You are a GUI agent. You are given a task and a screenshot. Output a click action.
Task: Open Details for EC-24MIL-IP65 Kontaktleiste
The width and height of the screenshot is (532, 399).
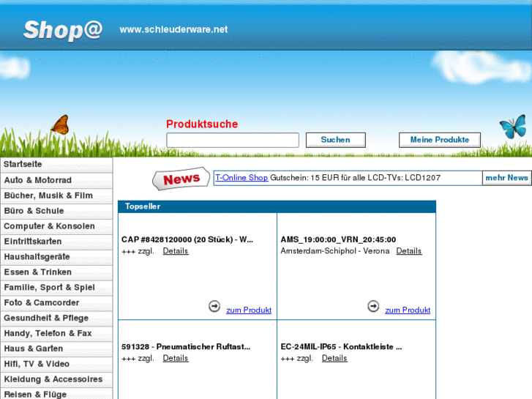[x=334, y=358]
